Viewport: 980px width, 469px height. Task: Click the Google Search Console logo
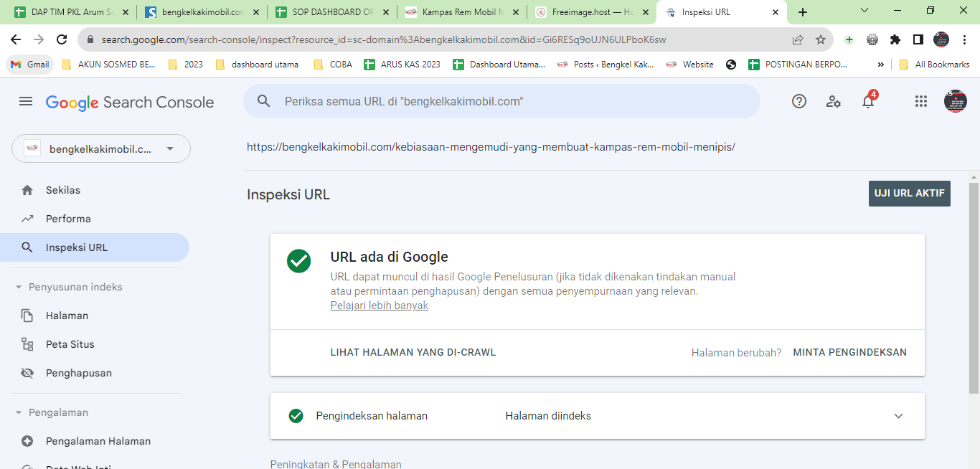(130, 102)
